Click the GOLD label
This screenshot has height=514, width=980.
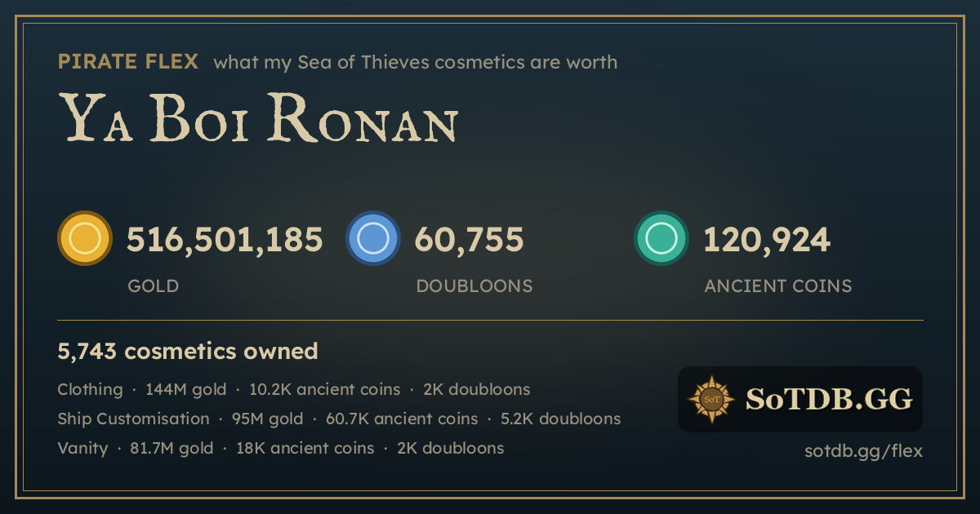pyautogui.click(x=154, y=286)
